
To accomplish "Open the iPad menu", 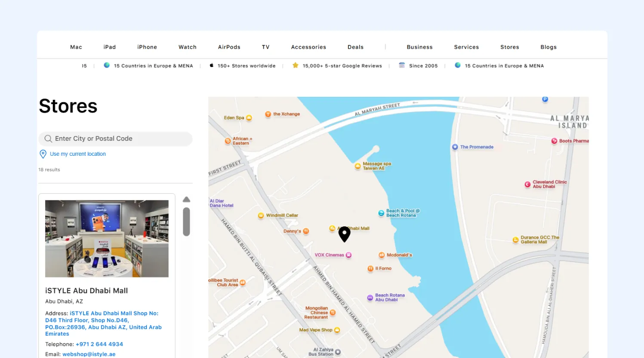I will click(110, 47).
